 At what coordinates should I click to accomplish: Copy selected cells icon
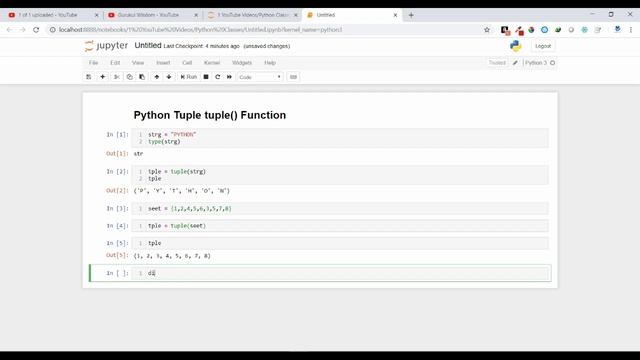click(129, 77)
